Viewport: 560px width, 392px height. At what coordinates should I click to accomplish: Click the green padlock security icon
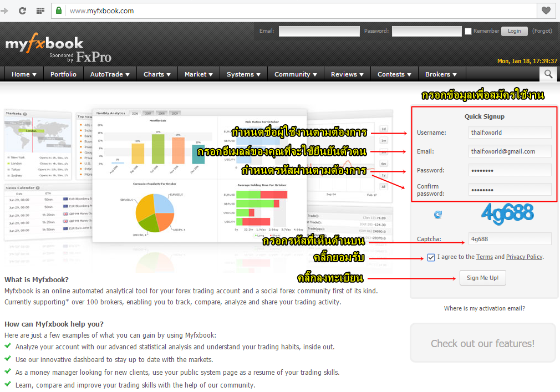coord(59,11)
